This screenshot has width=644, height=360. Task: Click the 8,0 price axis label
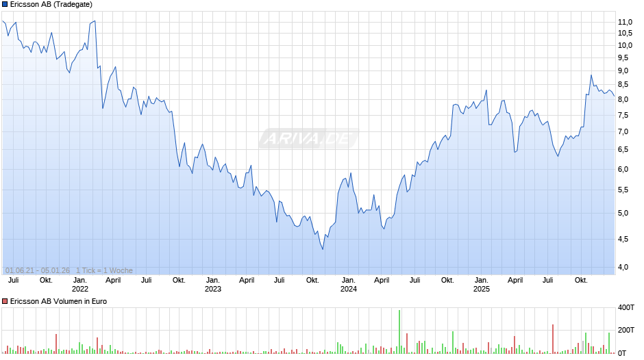623,99
